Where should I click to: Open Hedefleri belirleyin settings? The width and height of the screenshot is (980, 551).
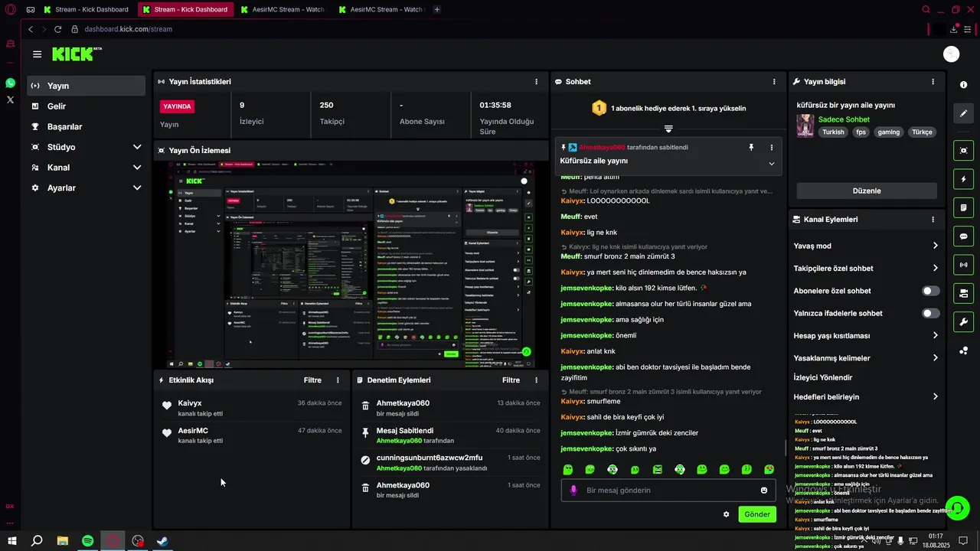866,397
